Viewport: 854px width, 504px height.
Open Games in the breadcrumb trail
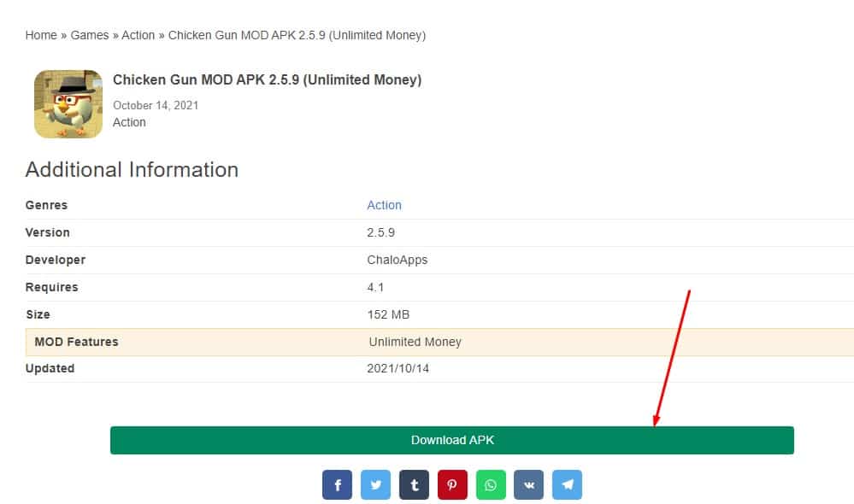[x=89, y=35]
